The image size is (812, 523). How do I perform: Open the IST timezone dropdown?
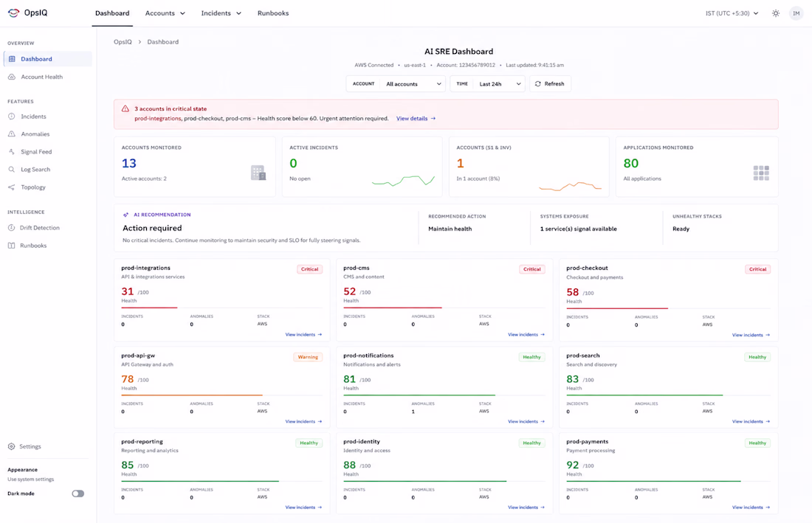pos(732,13)
